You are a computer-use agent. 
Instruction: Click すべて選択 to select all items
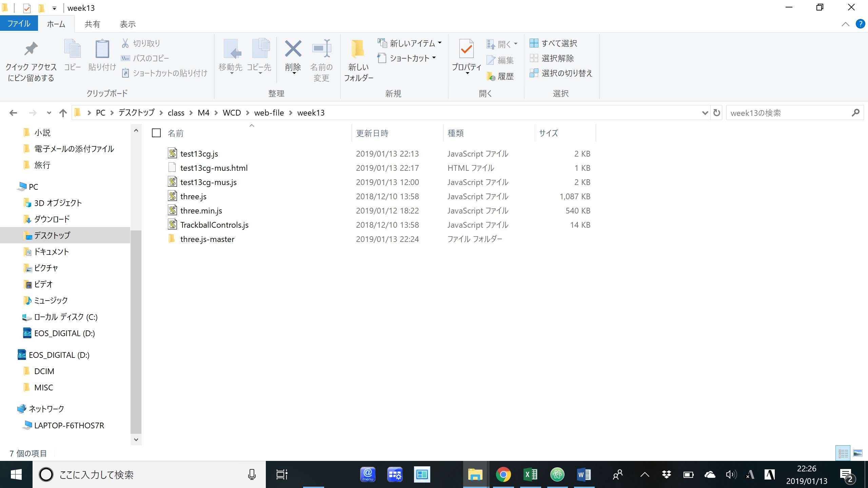[554, 43]
